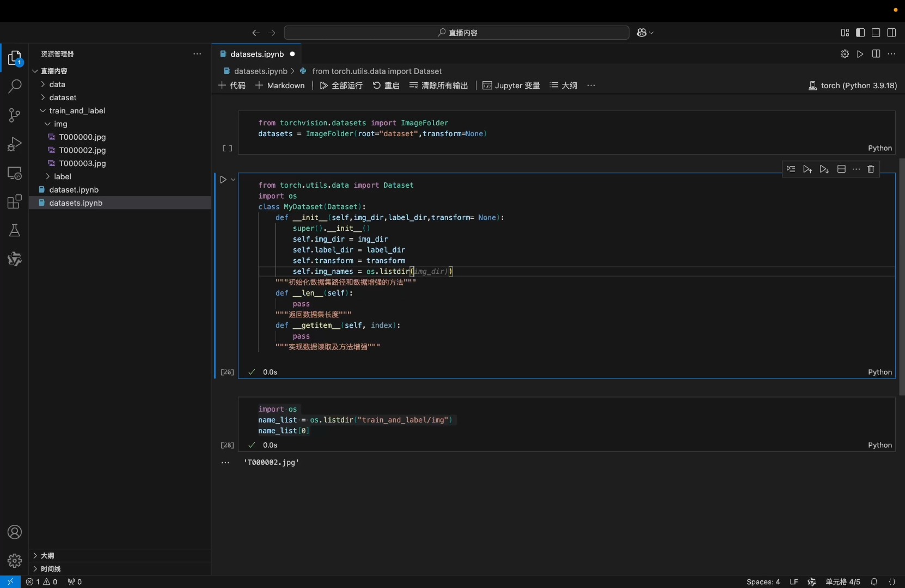The width and height of the screenshot is (905, 588).
Task: Open the Testing flask icon
Action: tap(15, 230)
